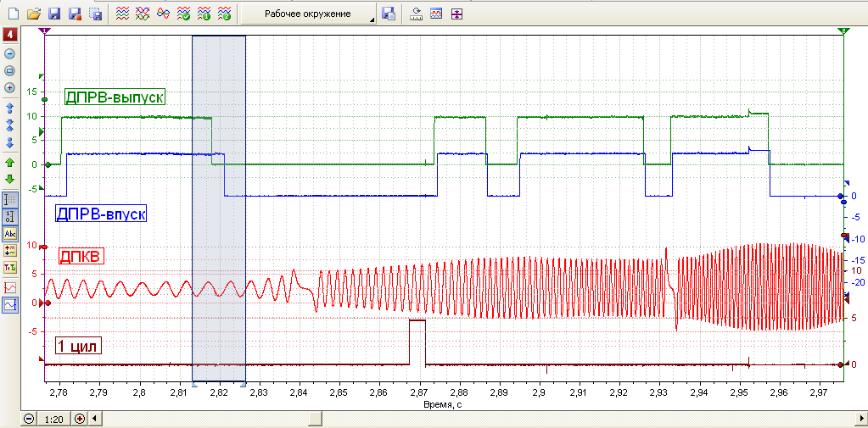The image size is (868, 428).
Task: Toggle the yellow measurement values button
Action: (x=10, y=251)
